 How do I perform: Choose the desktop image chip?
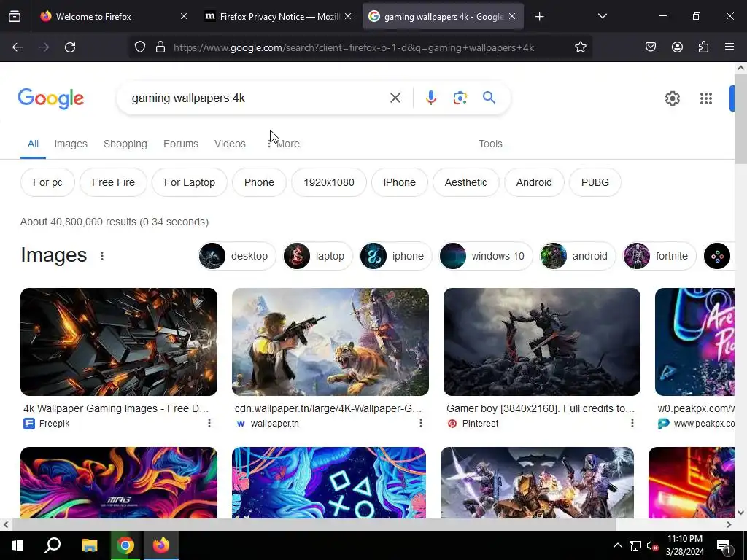coord(237,256)
